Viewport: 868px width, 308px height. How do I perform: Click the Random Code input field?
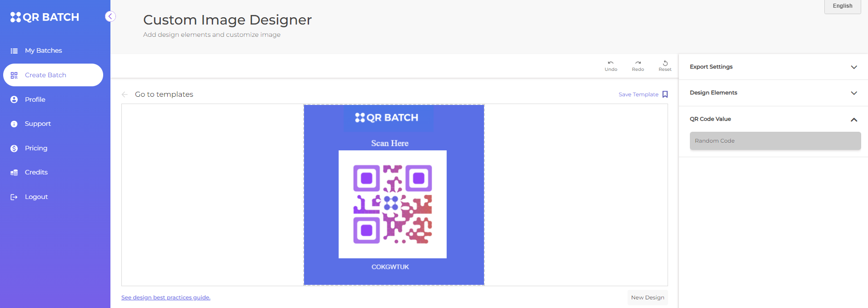775,141
